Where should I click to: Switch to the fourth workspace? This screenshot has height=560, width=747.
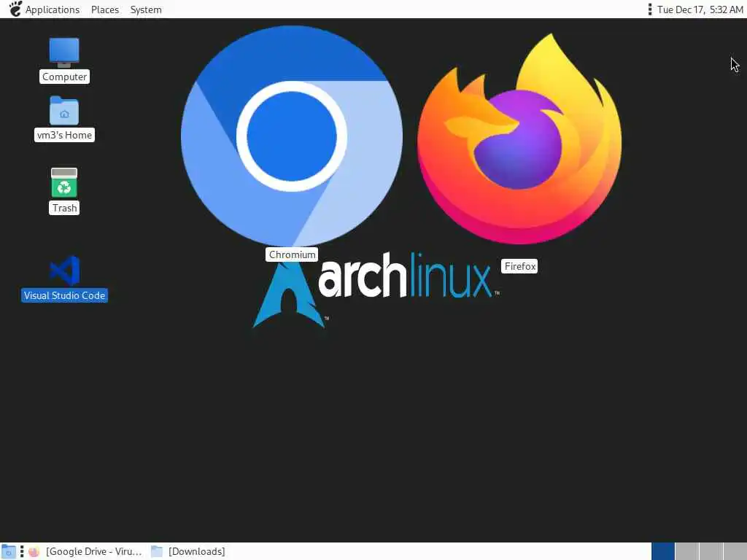[x=735, y=551]
